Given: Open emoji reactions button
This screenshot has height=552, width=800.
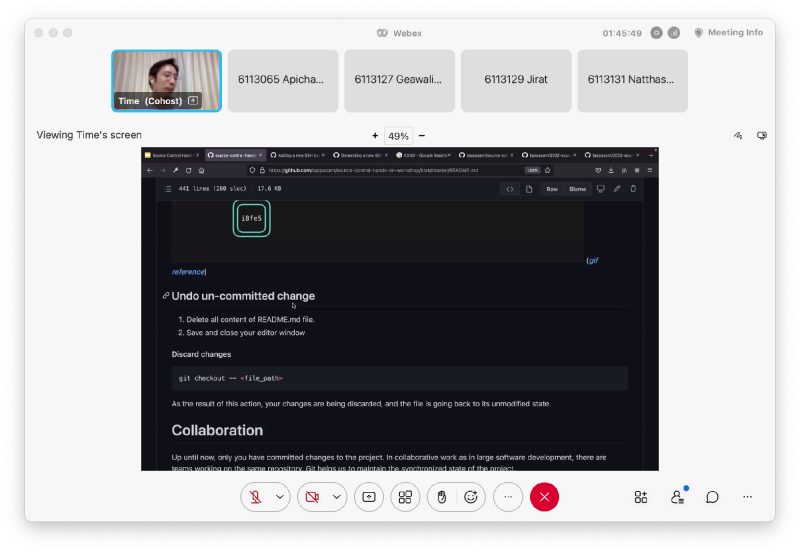Looking at the screenshot, I should [x=470, y=497].
